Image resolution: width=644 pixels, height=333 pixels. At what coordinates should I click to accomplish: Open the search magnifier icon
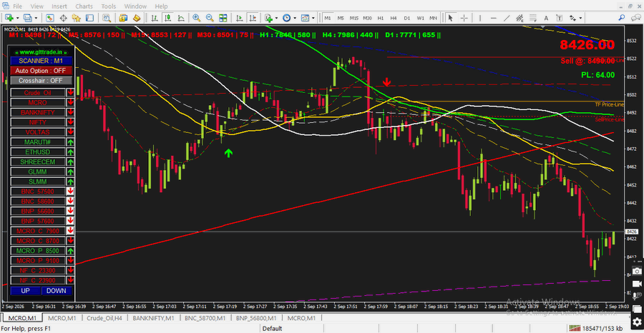tap(622, 18)
